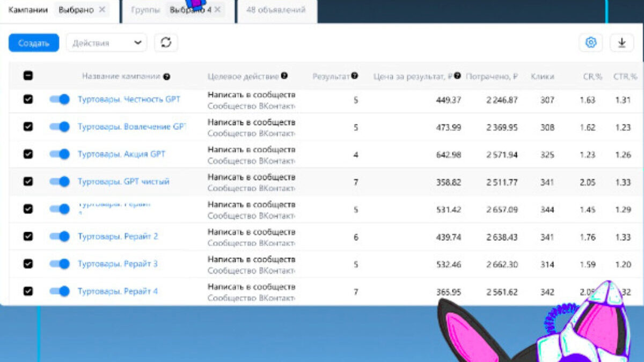Clear Группы selection using the X icon
Image resolution: width=644 pixels, height=362 pixels.
[x=217, y=10]
